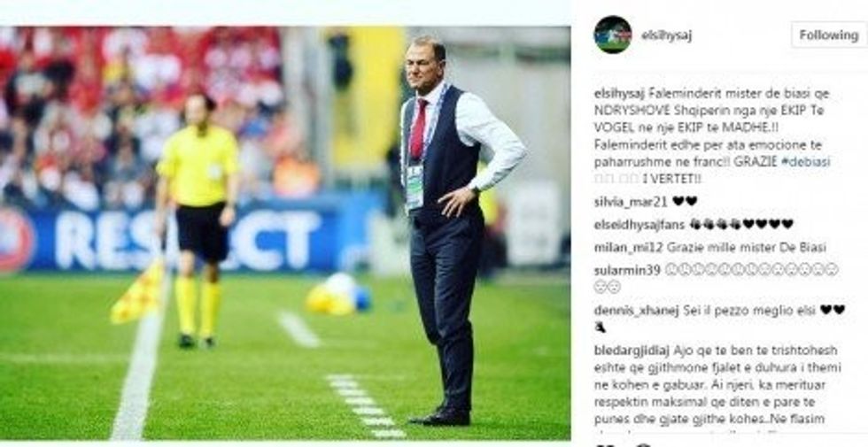Click the partially visible like icon at bottom
This screenshot has height=447, width=868.
pyautogui.click(x=601, y=444)
